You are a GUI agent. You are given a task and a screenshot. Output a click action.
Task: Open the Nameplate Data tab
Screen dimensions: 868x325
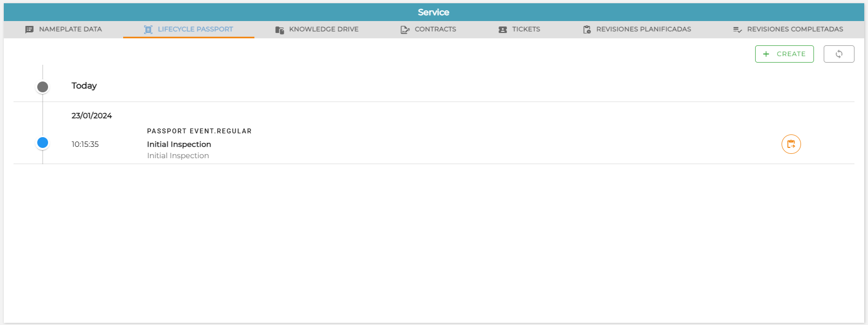pyautogui.click(x=64, y=29)
